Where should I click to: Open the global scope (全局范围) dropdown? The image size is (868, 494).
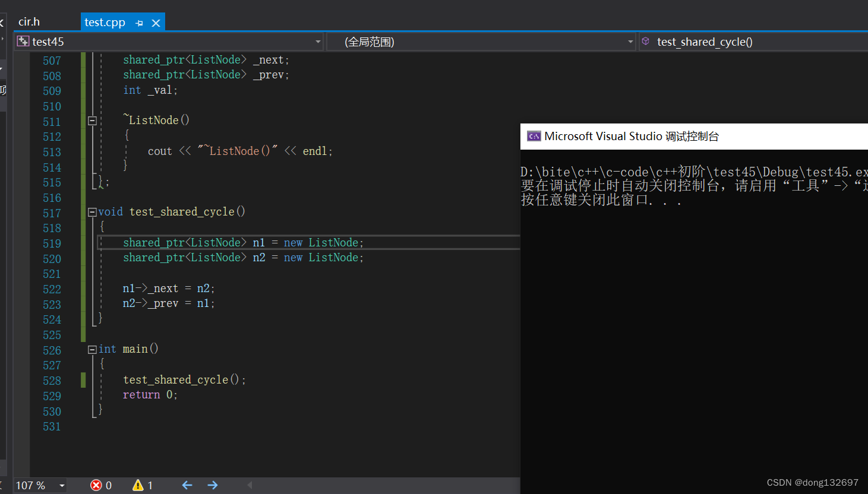tap(630, 42)
